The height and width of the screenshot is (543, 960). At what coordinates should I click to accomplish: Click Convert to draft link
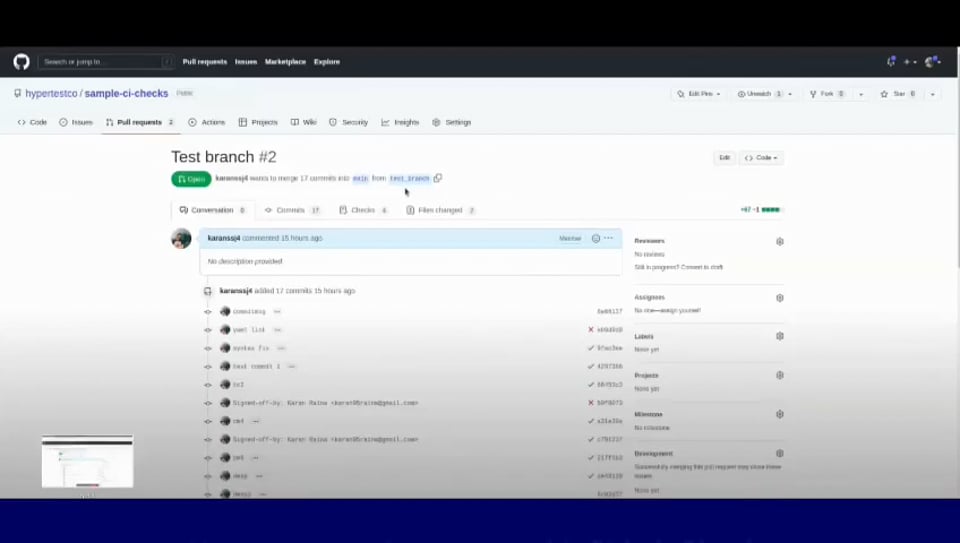pos(702,268)
